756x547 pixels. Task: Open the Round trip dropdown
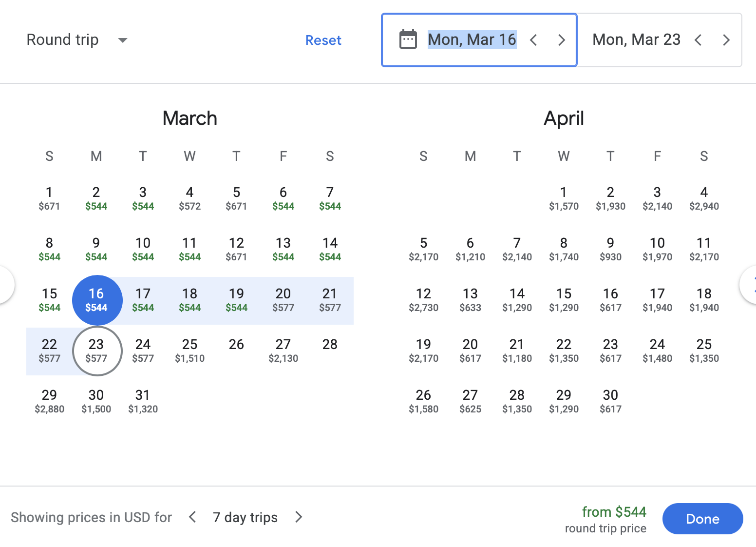(x=76, y=39)
